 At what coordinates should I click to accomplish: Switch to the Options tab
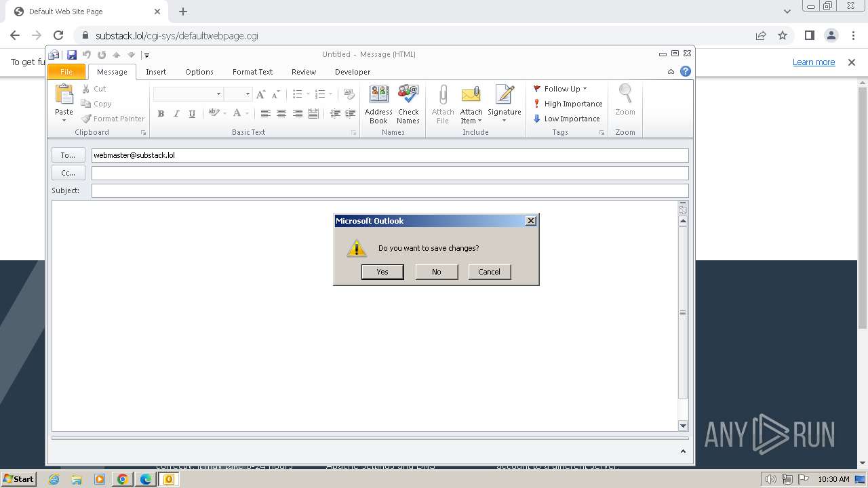tap(199, 72)
